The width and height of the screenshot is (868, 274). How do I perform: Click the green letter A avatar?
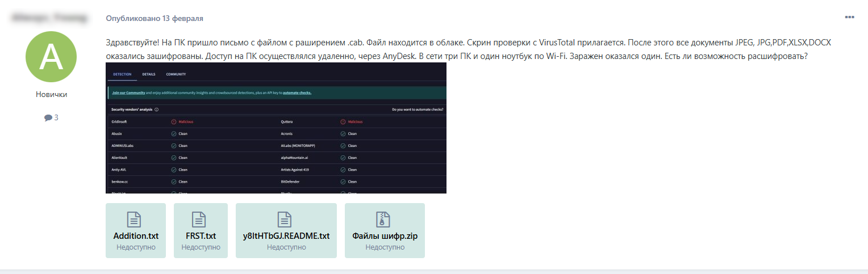coord(51,57)
